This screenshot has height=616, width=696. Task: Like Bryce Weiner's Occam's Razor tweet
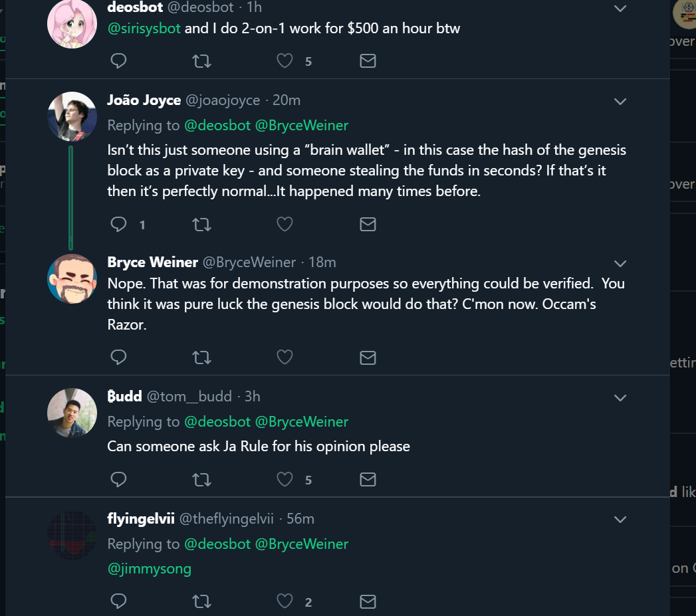[x=285, y=358]
